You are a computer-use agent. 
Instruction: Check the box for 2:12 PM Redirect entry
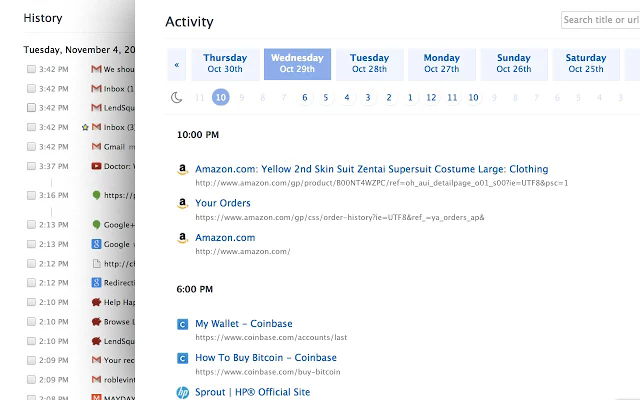pyautogui.click(x=31, y=282)
